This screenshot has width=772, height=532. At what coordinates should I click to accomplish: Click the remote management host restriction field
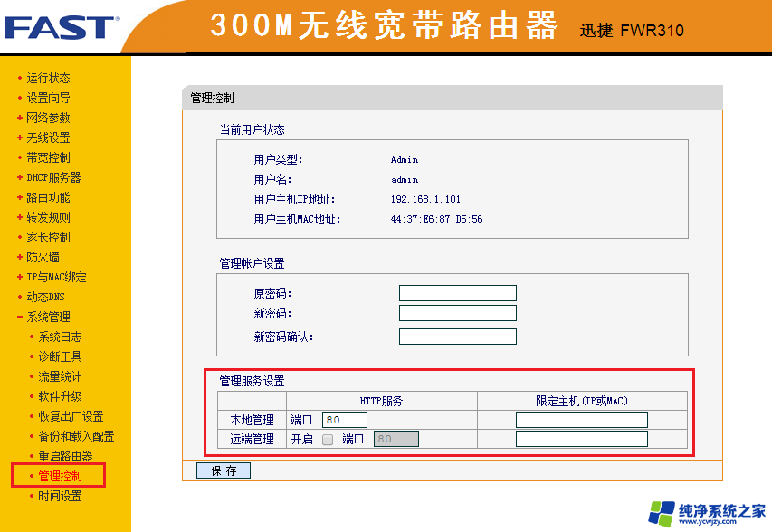[x=581, y=439]
